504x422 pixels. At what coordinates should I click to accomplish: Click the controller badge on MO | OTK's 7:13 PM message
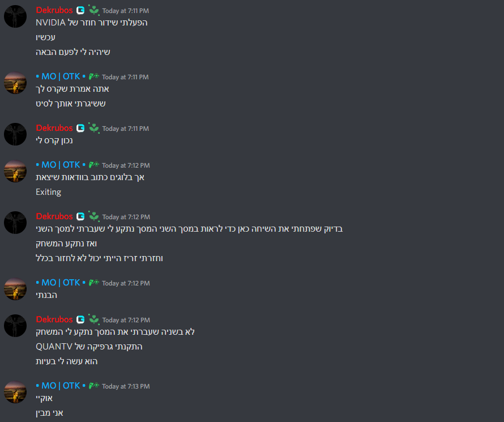coord(94,386)
